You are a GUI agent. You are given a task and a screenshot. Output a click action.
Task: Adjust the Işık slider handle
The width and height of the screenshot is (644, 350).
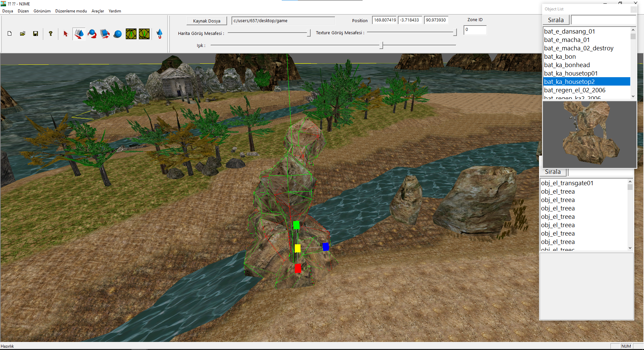[x=381, y=45]
